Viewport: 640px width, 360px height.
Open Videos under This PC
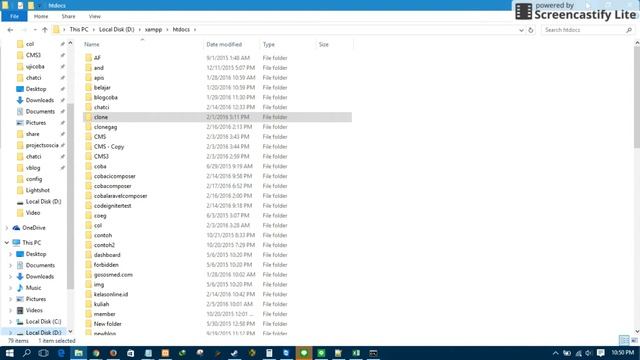coord(34,310)
